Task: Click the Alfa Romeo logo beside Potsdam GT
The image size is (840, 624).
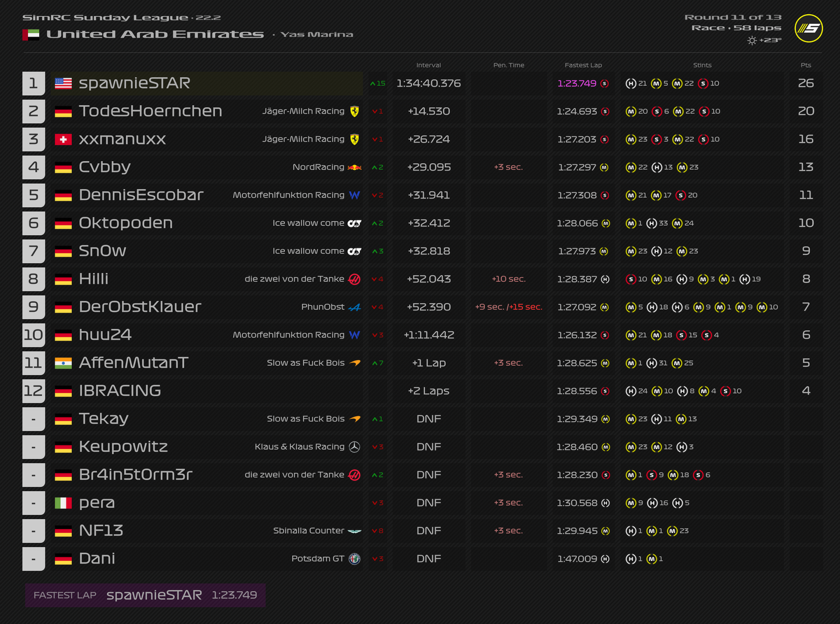Action: [355, 559]
